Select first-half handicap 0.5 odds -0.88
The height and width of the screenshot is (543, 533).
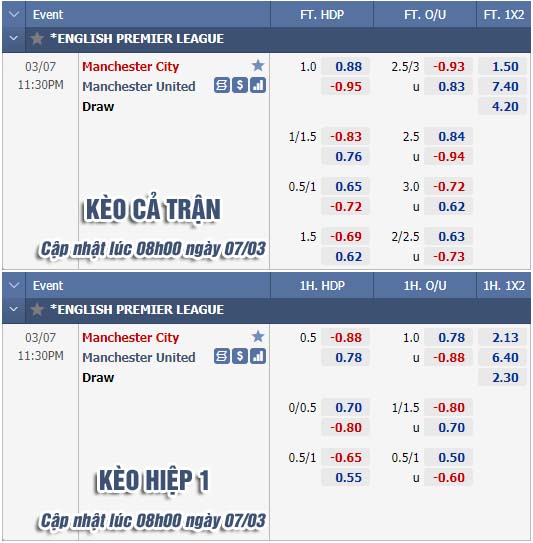click(x=346, y=338)
